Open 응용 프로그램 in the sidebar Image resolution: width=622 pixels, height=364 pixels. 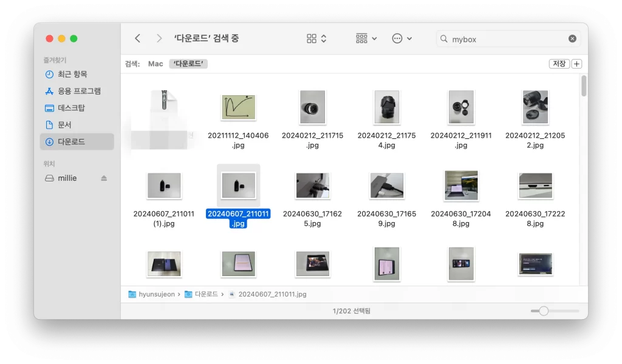point(79,91)
